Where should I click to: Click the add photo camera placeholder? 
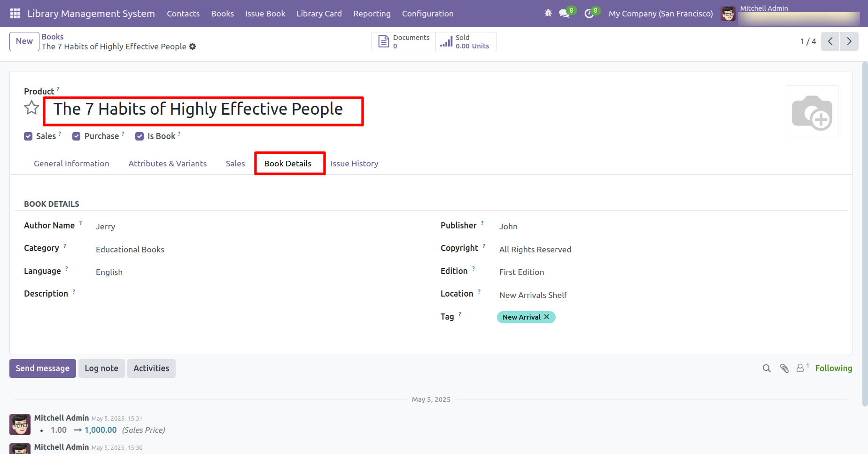812,112
